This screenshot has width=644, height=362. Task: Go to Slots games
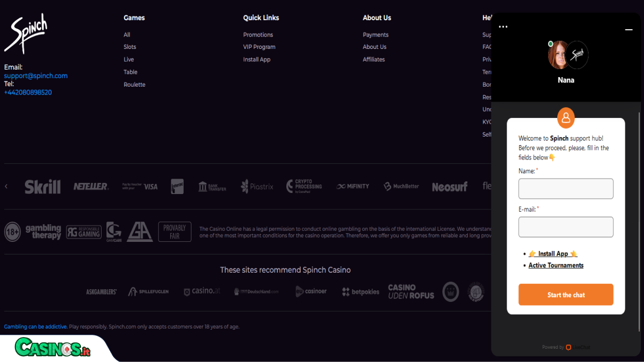coord(130,47)
